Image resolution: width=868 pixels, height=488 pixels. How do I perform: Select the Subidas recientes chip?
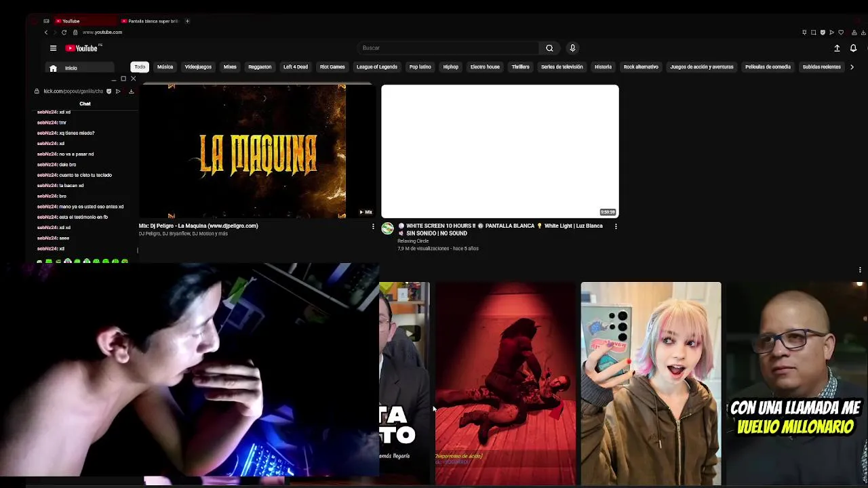pos(821,67)
